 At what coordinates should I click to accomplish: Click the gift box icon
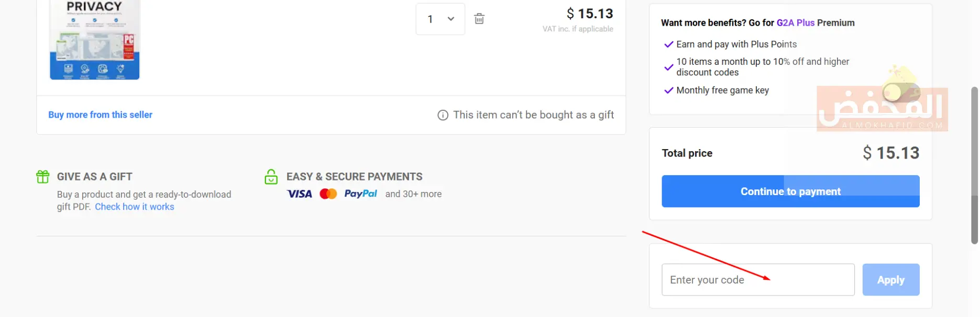tap(43, 177)
